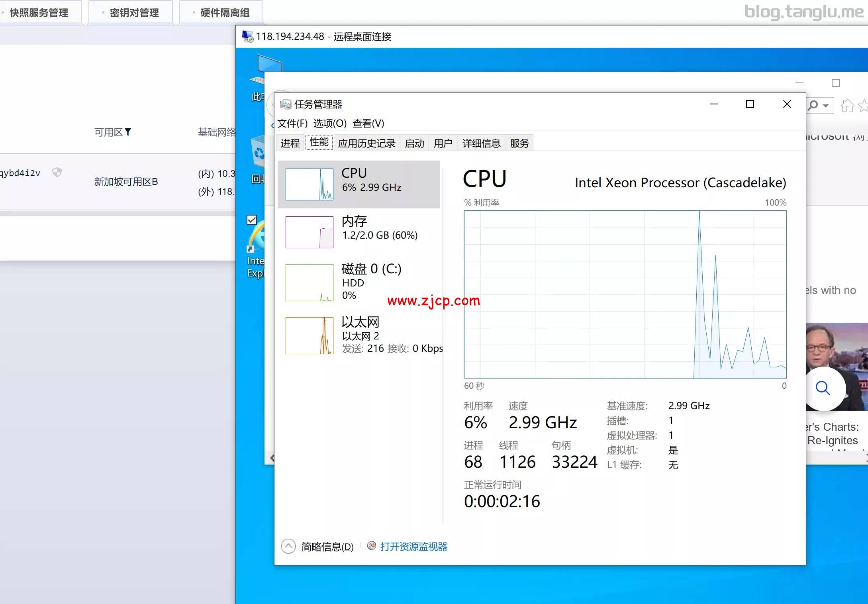Image resolution: width=868 pixels, height=604 pixels.
Task: Open the 选项(O) menu
Action: [330, 124]
